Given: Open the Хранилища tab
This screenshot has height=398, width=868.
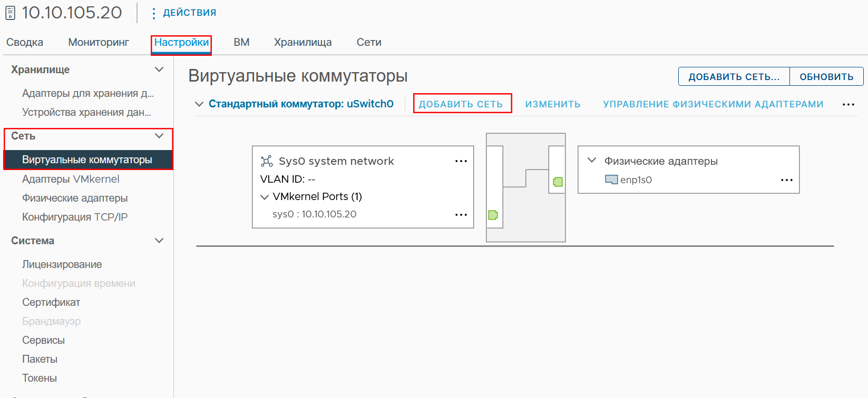Looking at the screenshot, I should coord(303,42).
